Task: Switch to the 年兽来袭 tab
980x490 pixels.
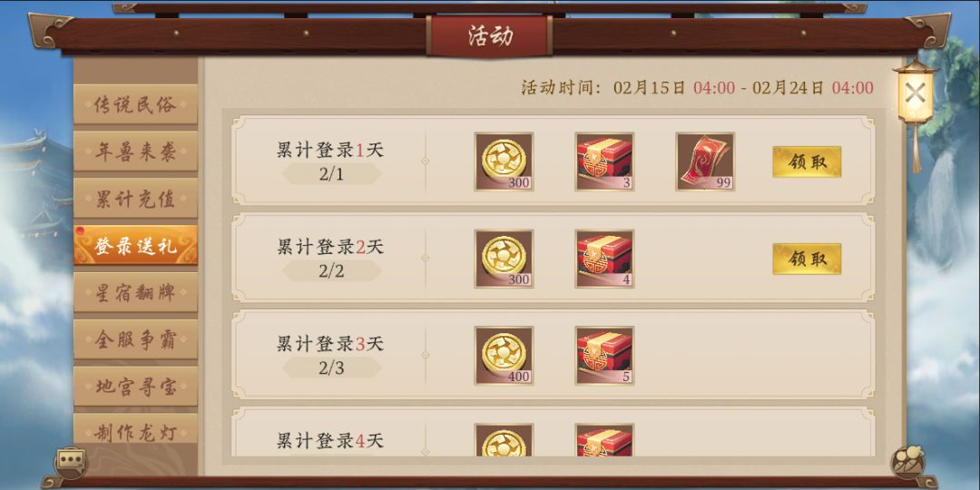Action: (x=135, y=152)
